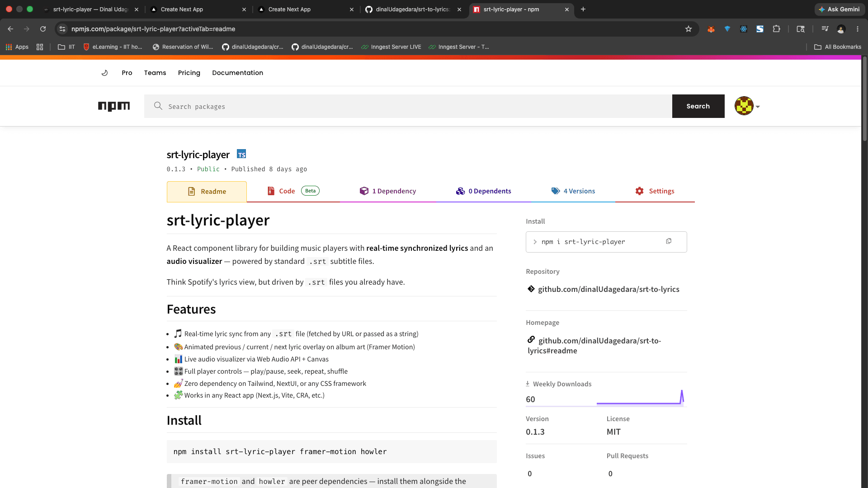Open npm Documentation link
Screen dimensions: 868x488
click(237, 73)
